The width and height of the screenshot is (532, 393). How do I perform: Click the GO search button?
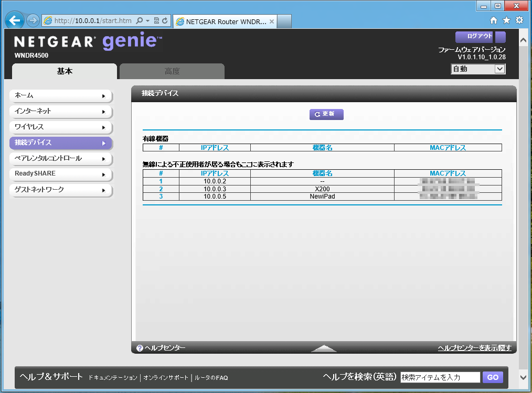[x=493, y=377]
